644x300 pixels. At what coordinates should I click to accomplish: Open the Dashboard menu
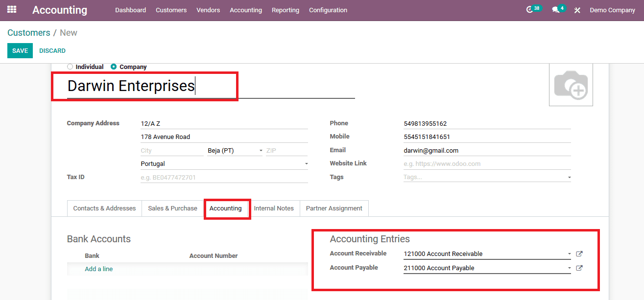point(130,10)
